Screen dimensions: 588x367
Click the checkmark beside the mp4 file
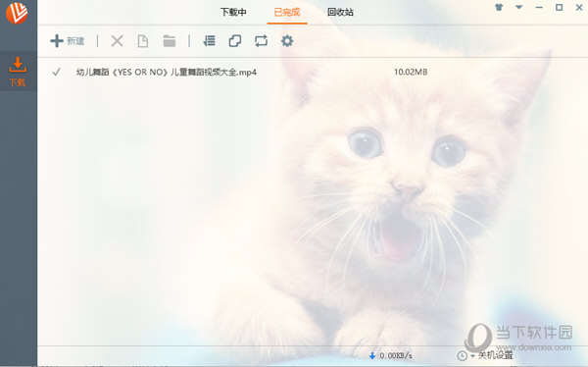pyautogui.click(x=56, y=72)
